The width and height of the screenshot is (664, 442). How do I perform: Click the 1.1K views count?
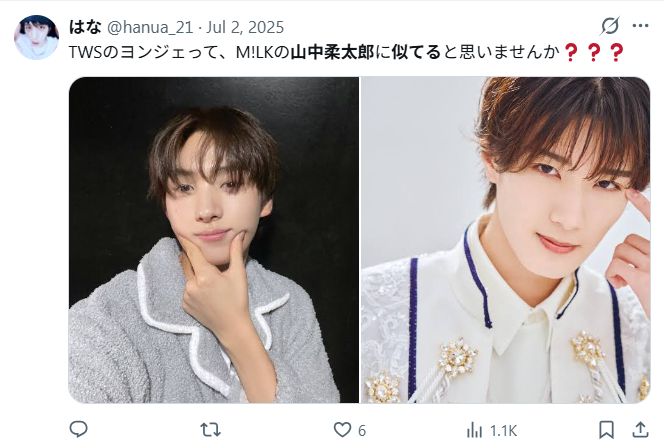coord(504,431)
